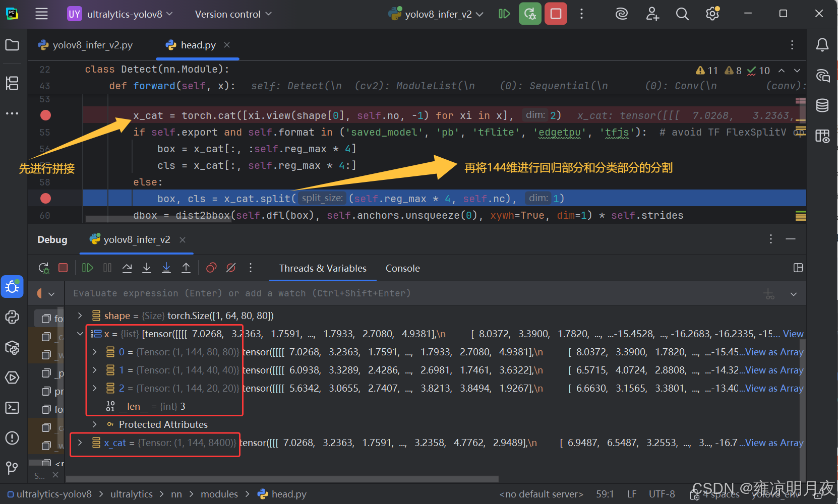Switch to the yolov8_infer_v2.py editor tab
This screenshot has width=838, height=504.
86,45
